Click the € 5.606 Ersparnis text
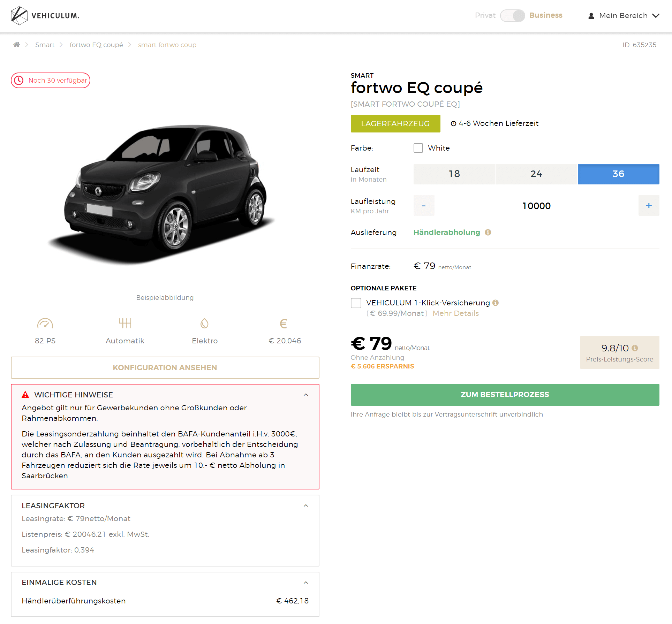The image size is (672, 624). pyautogui.click(x=382, y=366)
